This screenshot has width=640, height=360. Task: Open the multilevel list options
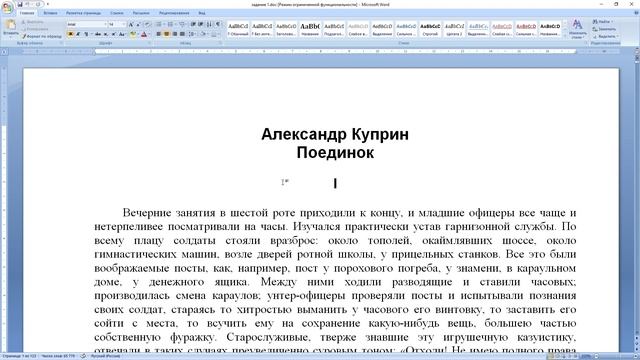182,24
